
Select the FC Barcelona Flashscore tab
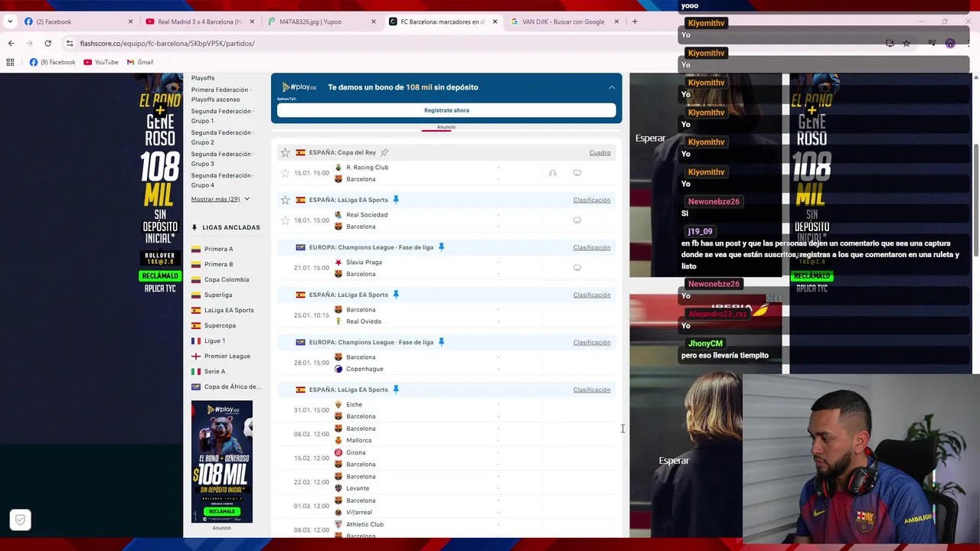coord(442,21)
